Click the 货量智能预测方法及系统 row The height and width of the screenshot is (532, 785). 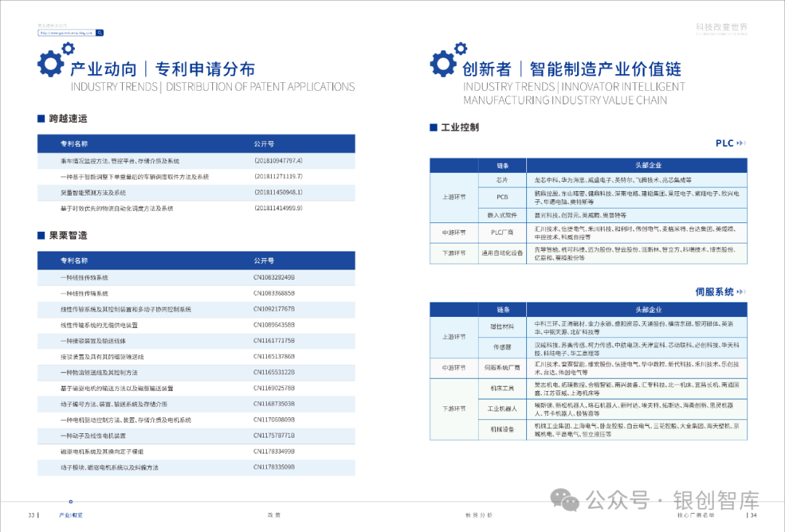click(196, 192)
